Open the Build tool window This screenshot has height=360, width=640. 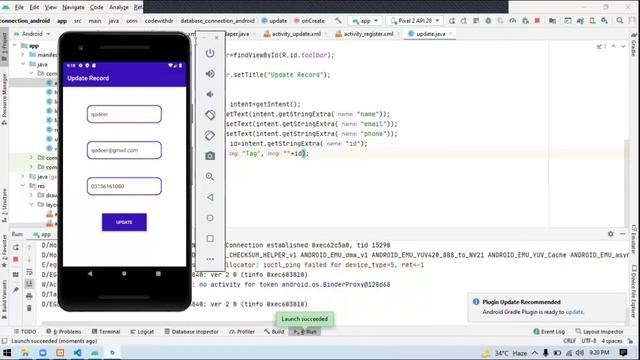274,331
